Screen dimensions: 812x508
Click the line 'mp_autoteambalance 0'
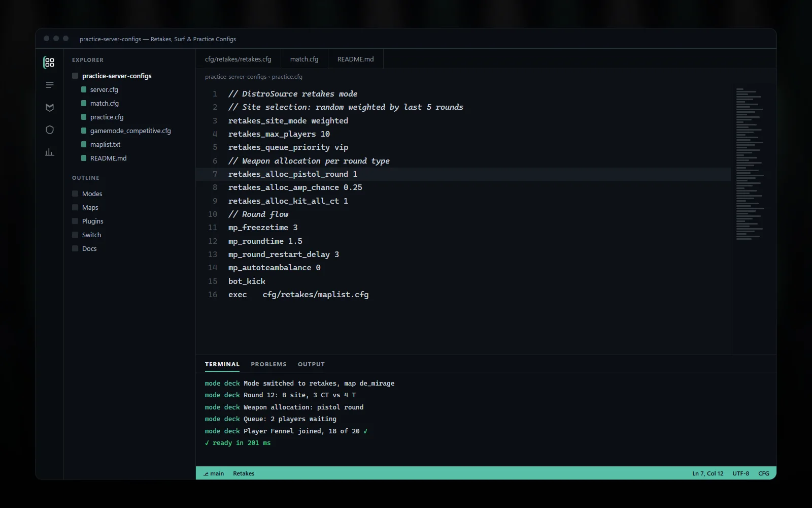tap(274, 268)
